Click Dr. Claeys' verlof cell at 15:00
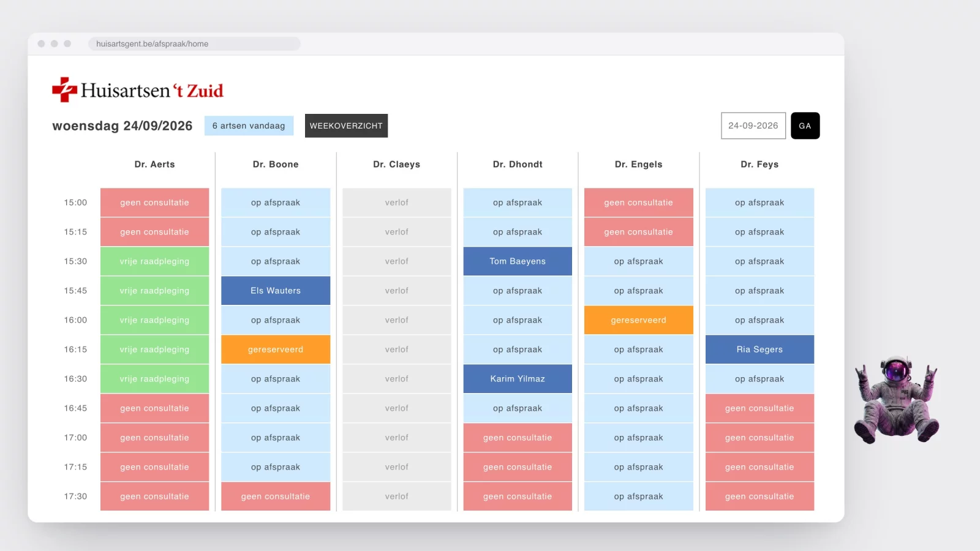This screenshot has width=980, height=551. pyautogui.click(x=396, y=203)
